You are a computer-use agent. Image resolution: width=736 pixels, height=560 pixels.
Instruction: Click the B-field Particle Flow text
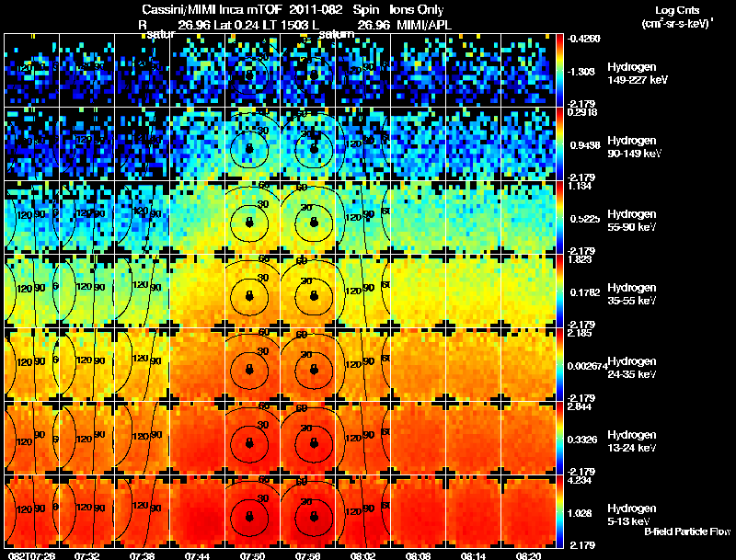tap(687, 531)
